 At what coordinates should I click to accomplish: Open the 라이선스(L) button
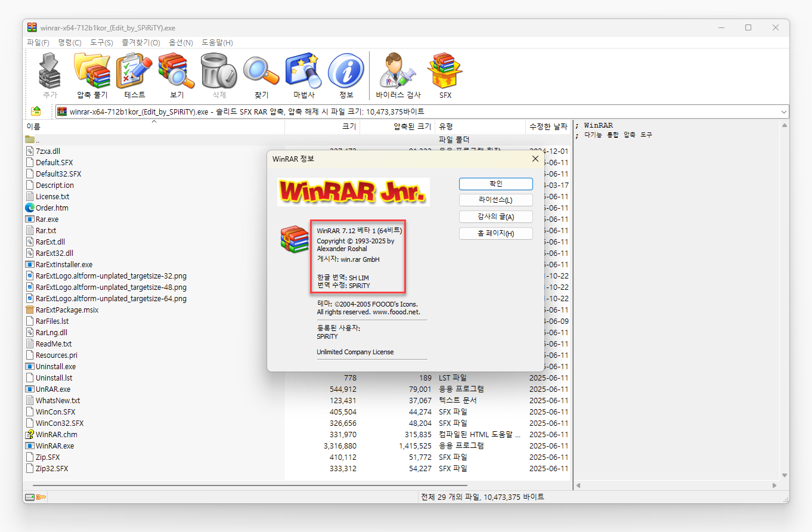(x=496, y=200)
